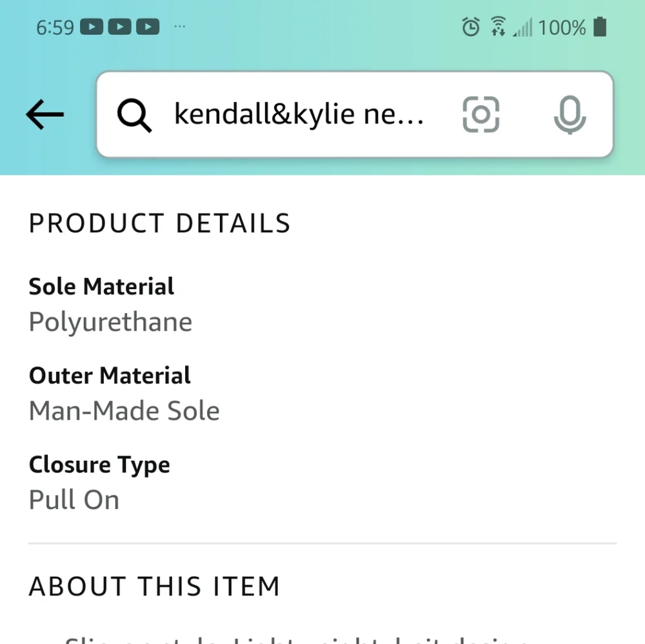Tap the third YouTube play icon in status bar
This screenshot has width=645, height=644.
pyautogui.click(x=148, y=27)
